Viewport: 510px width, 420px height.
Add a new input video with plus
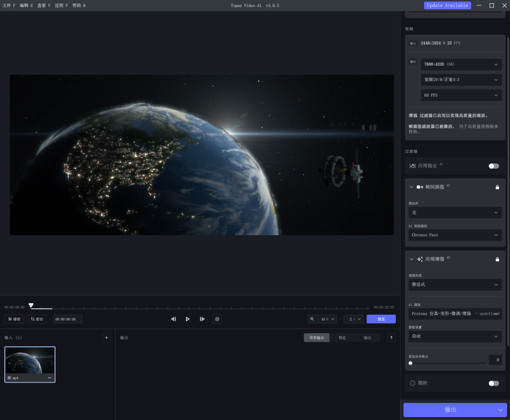[x=106, y=337]
